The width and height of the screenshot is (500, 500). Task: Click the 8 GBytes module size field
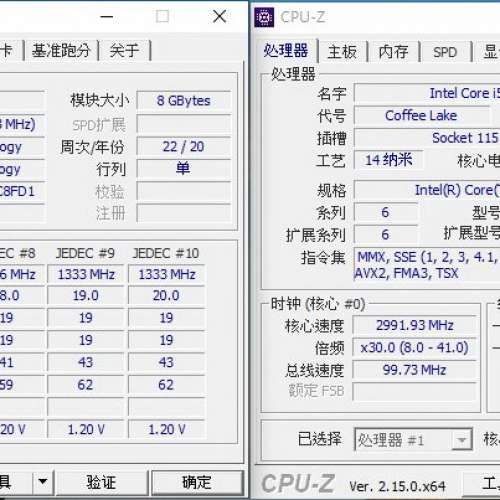[184, 101]
